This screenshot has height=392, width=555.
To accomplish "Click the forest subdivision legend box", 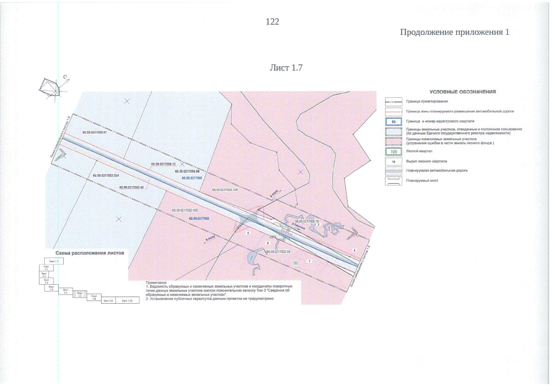I will point(392,161).
